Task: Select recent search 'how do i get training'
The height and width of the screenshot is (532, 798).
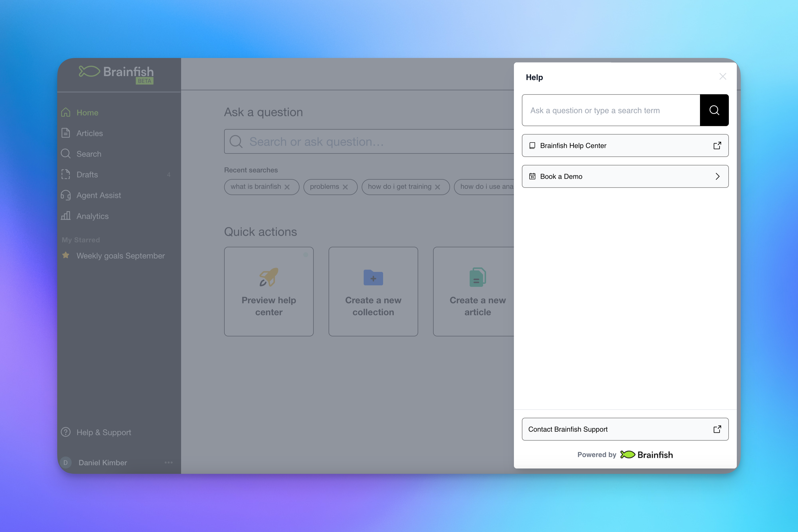Action: click(399, 187)
